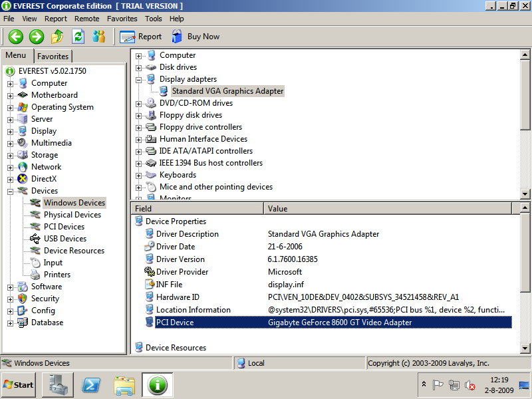Click the Printers icon in tree

35,275
